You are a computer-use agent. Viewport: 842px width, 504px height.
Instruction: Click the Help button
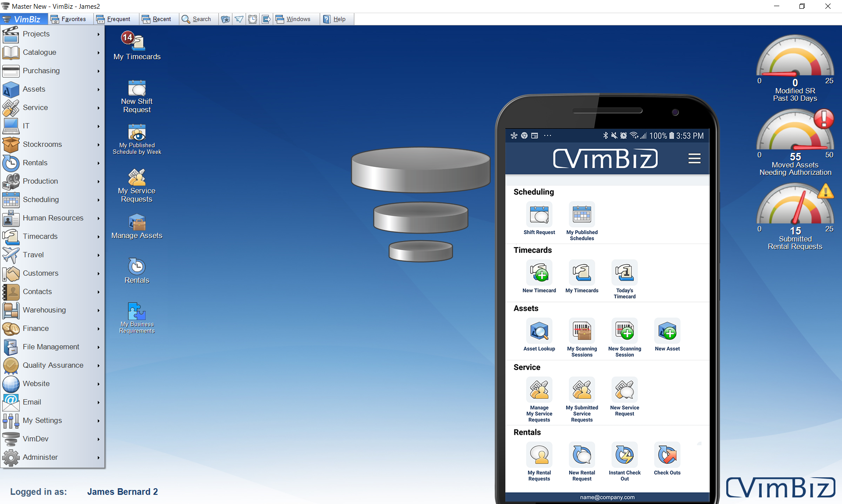[x=337, y=19]
